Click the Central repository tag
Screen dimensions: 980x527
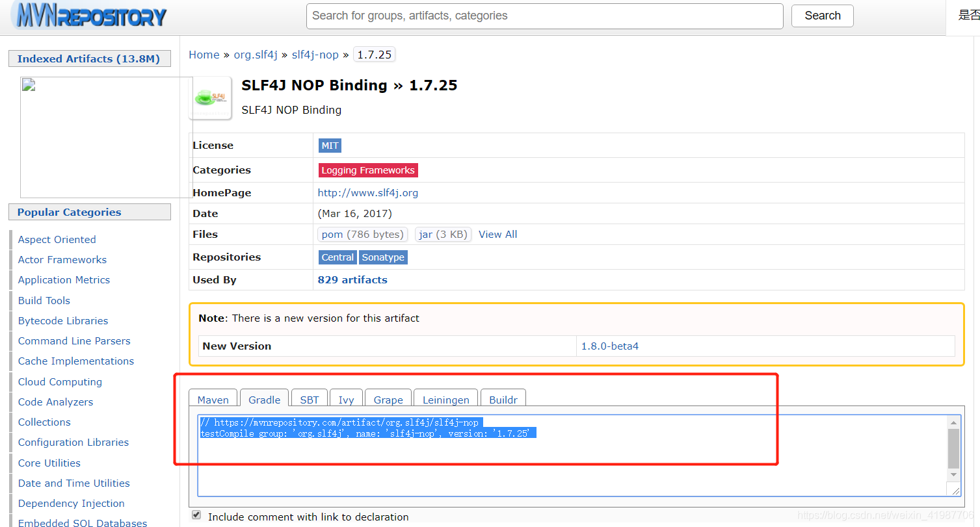(x=338, y=257)
